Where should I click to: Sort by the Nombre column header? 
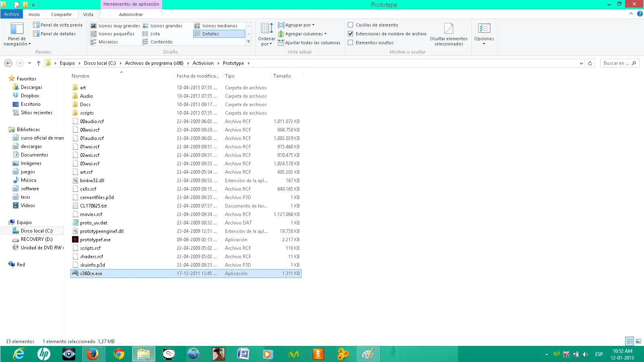(x=121, y=76)
